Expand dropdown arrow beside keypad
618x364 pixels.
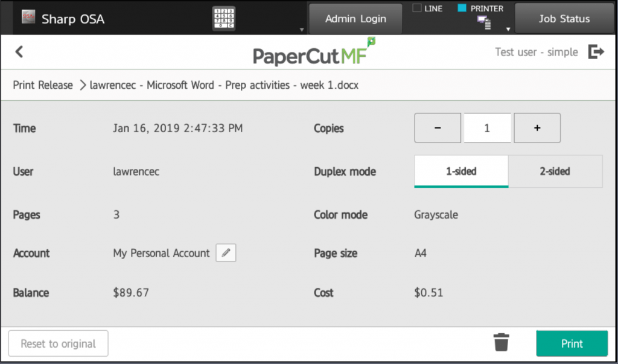point(302,30)
